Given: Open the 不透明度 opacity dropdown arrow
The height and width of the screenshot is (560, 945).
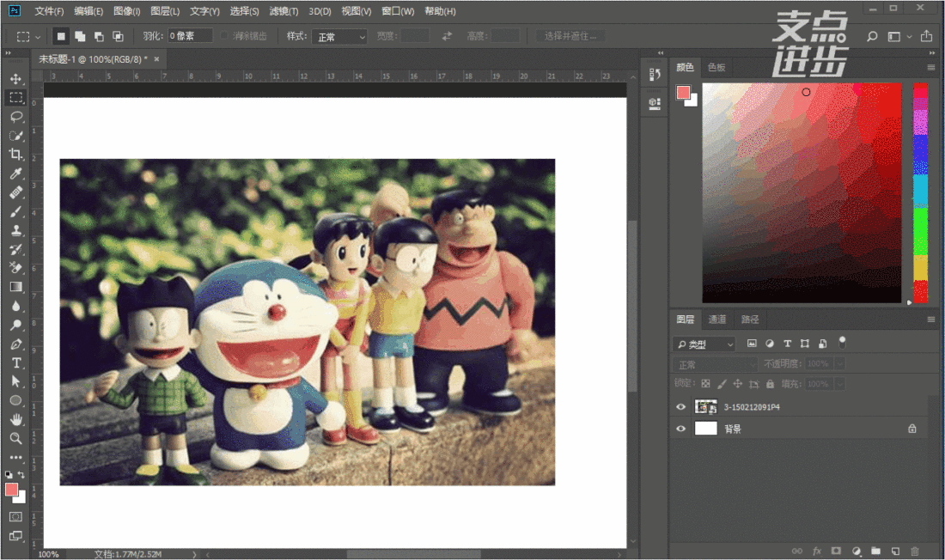Looking at the screenshot, I should click(x=839, y=363).
